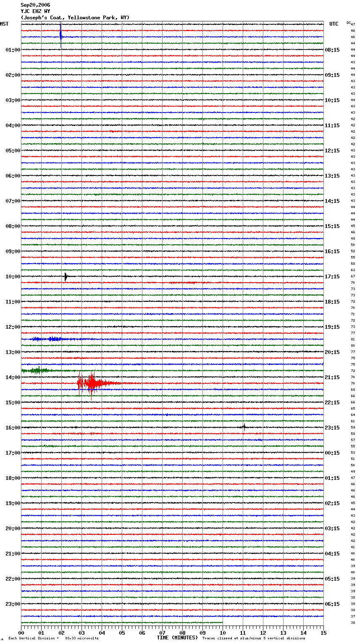Click minute 12 on the bottom axis

click(x=263, y=633)
